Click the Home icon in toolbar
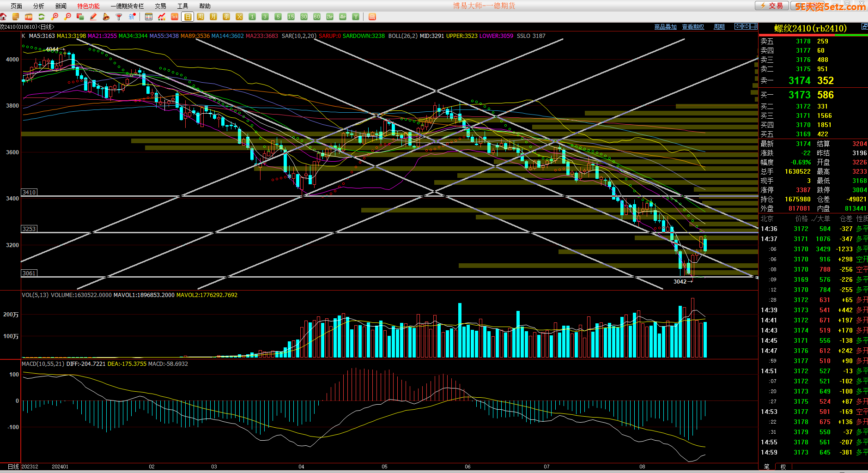 pos(3,17)
